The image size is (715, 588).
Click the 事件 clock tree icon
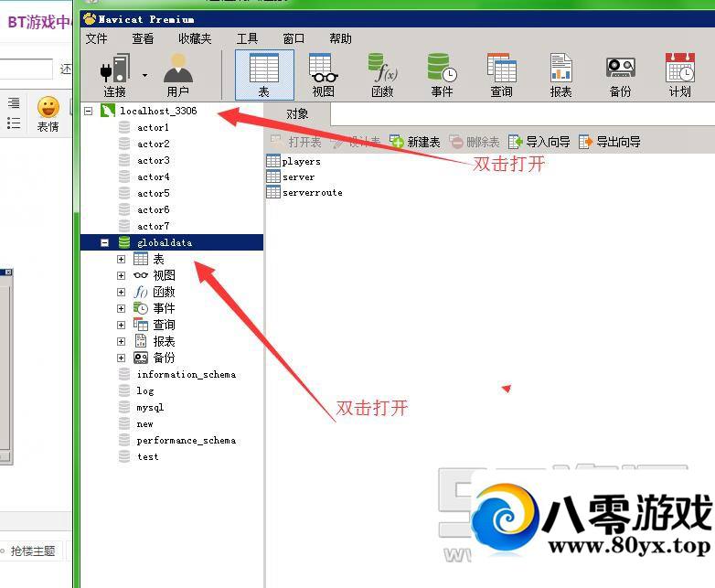(x=141, y=308)
